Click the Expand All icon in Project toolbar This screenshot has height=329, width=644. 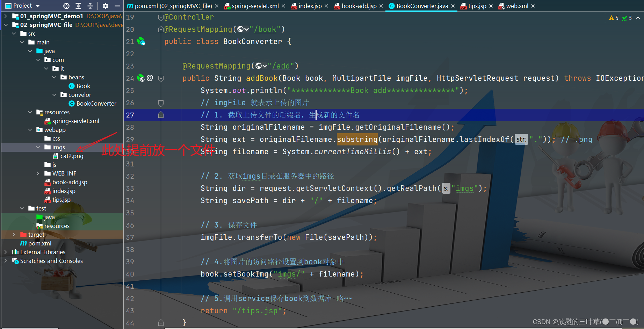point(78,6)
